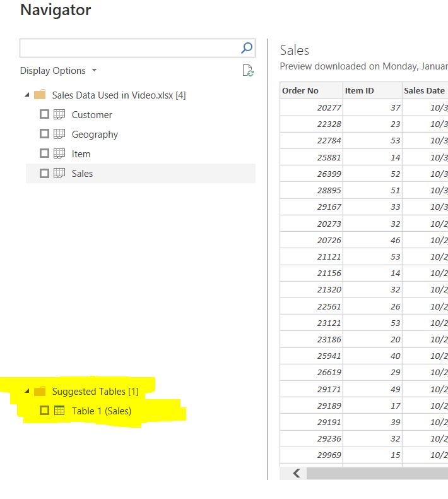448x499 pixels.
Task: Click Item ID 26 in row 22561
Action: coord(372,307)
